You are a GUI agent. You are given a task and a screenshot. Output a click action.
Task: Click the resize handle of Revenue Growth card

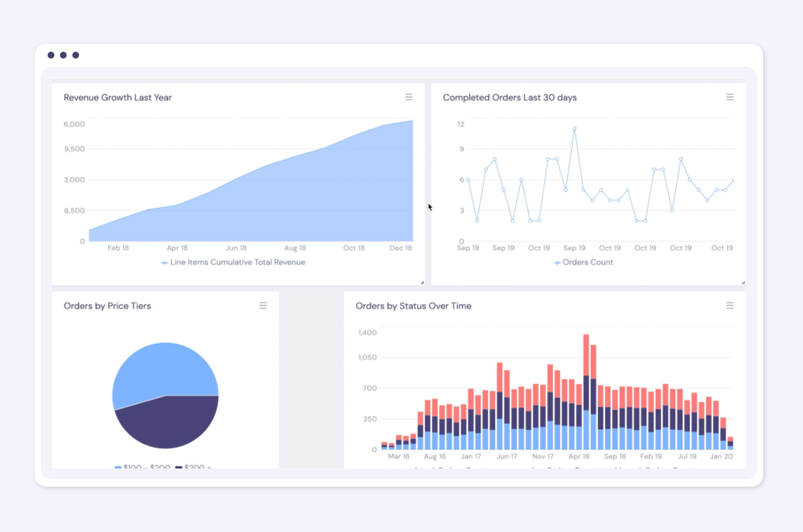click(422, 282)
